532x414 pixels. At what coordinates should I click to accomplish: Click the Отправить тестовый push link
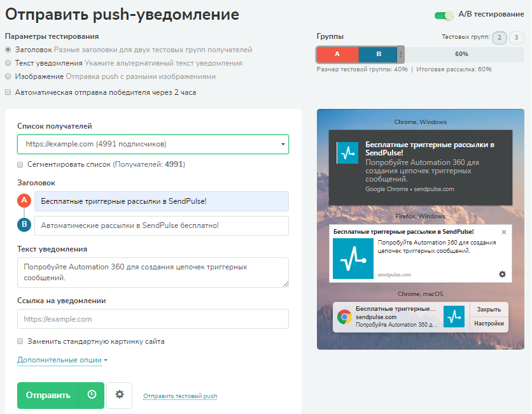tap(180, 396)
